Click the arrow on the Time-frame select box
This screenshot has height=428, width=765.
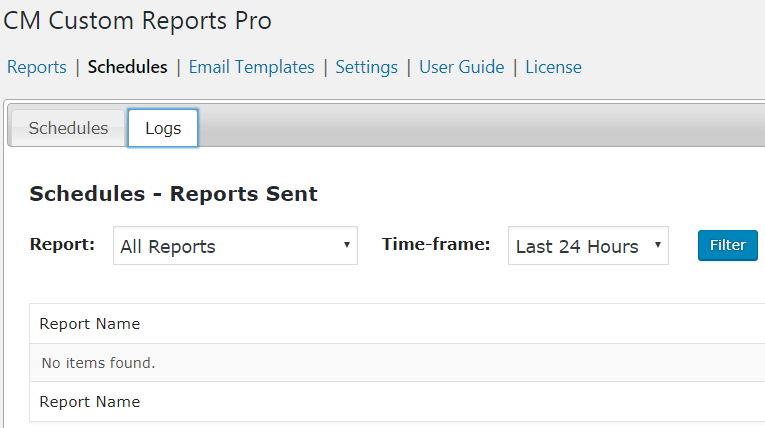point(657,245)
